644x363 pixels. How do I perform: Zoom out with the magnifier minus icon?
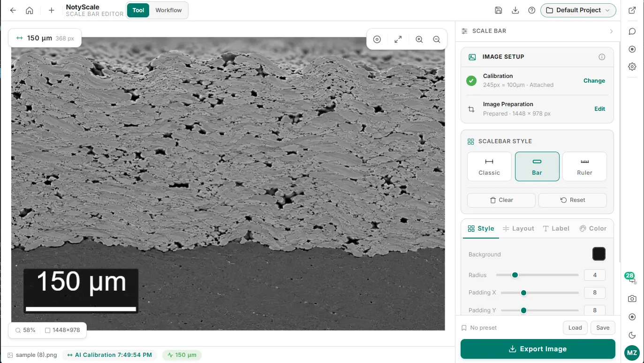[x=437, y=39]
